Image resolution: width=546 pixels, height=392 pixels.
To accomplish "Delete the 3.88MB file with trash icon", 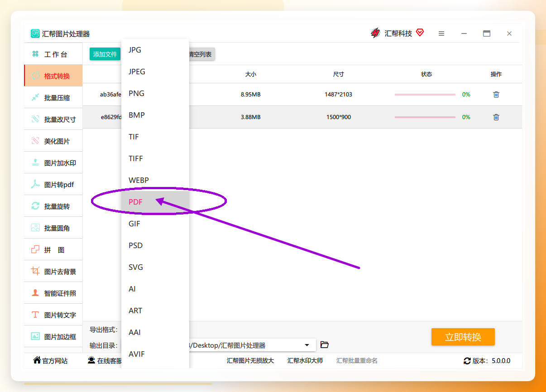I will [496, 117].
